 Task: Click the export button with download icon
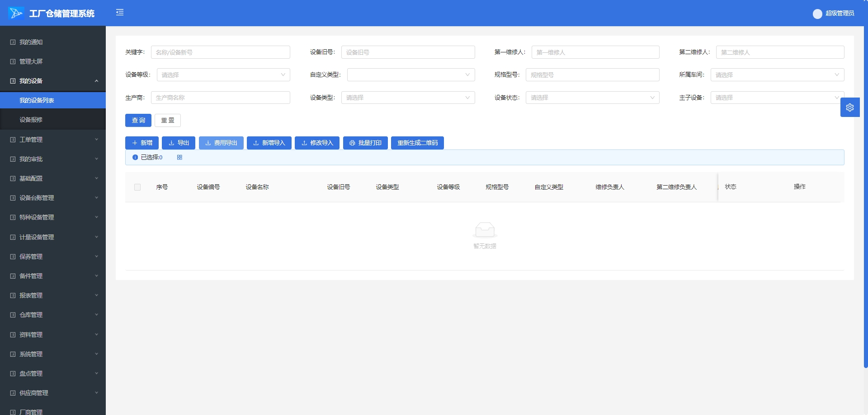coord(178,143)
